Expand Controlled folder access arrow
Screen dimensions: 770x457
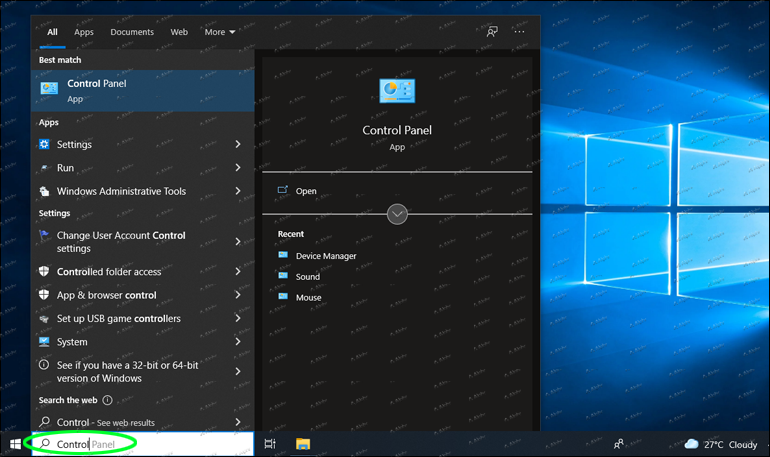pos(238,271)
